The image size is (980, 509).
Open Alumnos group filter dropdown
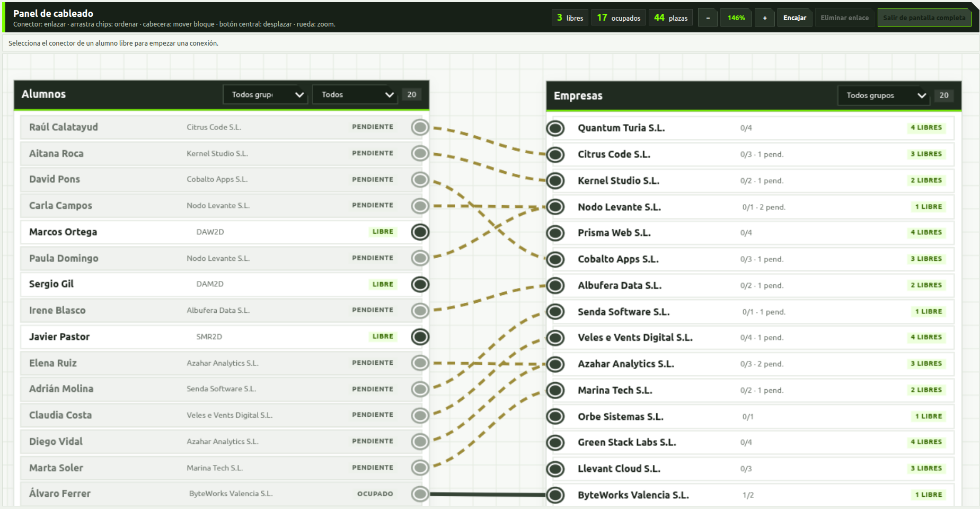pyautogui.click(x=266, y=94)
